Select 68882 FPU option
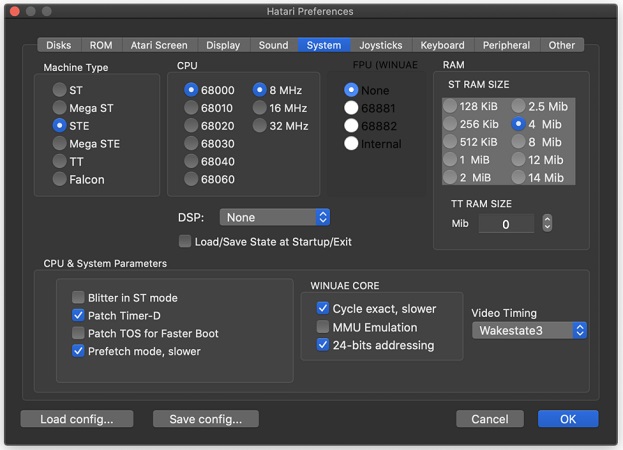 351,126
